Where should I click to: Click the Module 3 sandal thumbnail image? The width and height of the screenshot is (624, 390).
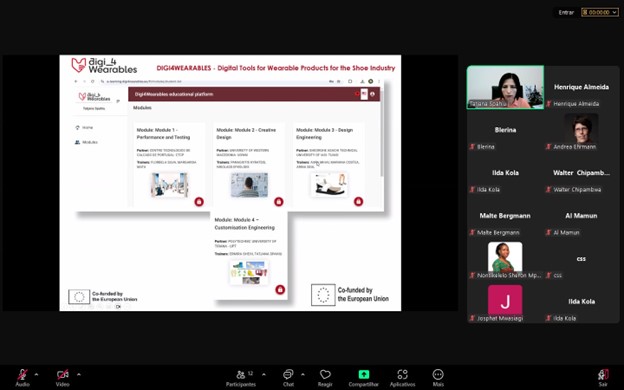329,185
